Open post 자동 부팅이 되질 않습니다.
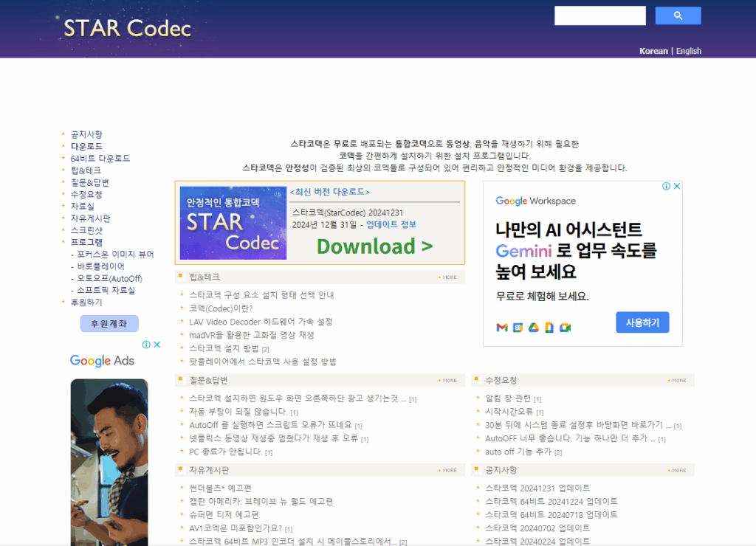The width and height of the screenshot is (756, 546). point(238,412)
